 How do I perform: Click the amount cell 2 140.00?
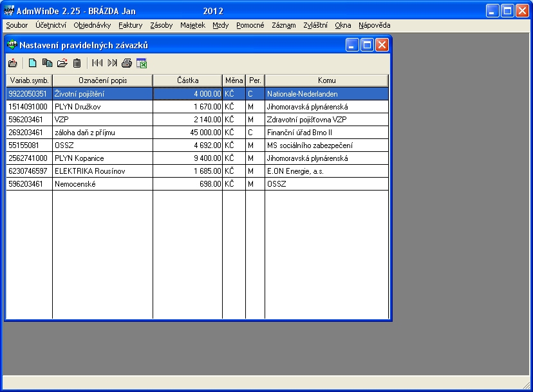[x=187, y=120]
